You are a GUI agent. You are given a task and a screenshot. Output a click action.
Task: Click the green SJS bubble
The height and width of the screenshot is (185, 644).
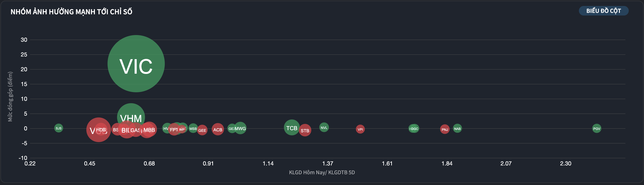click(x=58, y=128)
